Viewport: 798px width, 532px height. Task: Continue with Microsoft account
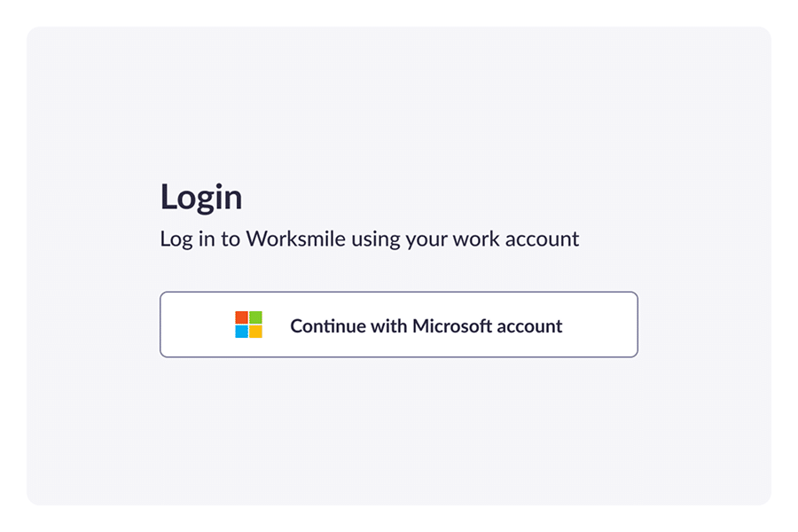coord(398,325)
